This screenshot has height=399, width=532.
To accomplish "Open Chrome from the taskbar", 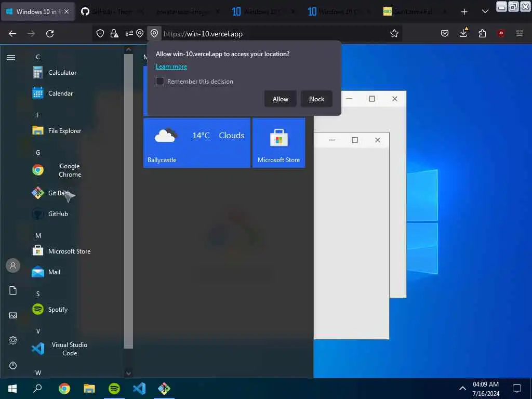I will pyautogui.click(x=64, y=389).
